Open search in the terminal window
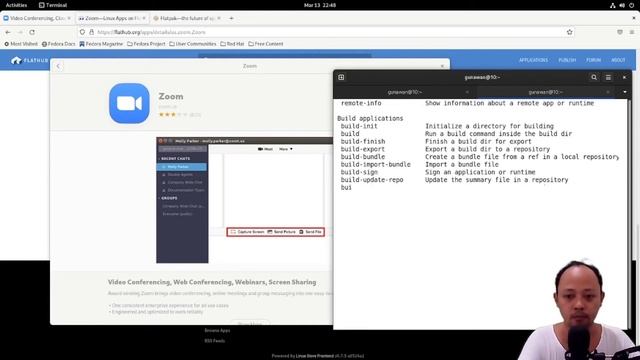Viewport: 640px width, 360px height. coord(594,77)
